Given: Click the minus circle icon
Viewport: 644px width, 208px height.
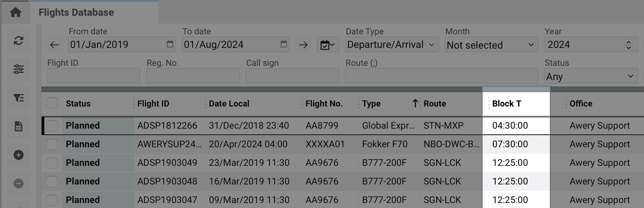Looking at the screenshot, I should click(19, 183).
